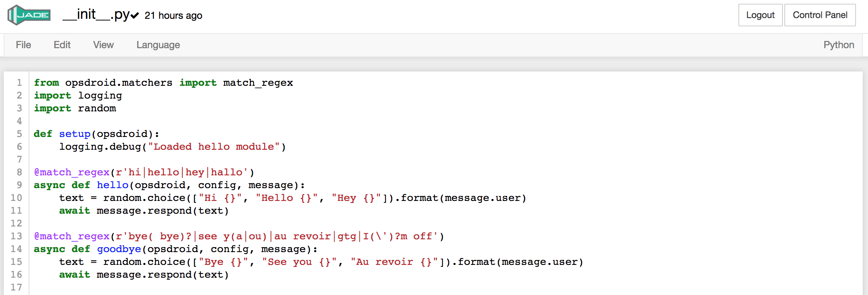
Task: Click the '21 hours ago' timestamp
Action: coord(174,16)
